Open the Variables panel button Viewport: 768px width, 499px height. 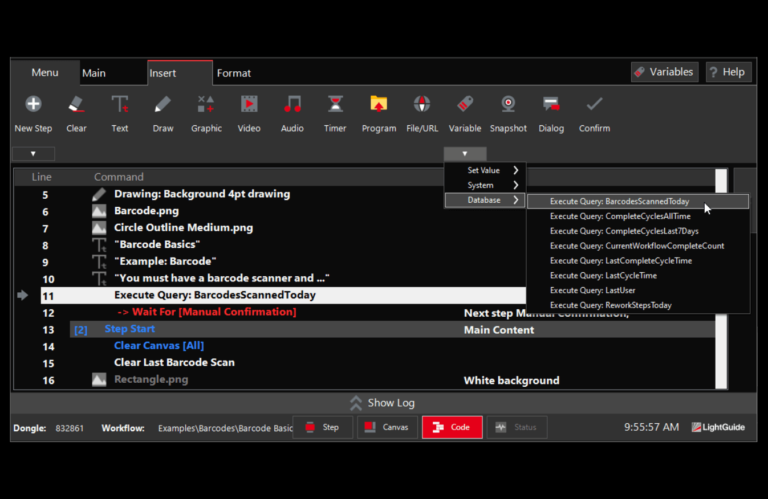665,72
